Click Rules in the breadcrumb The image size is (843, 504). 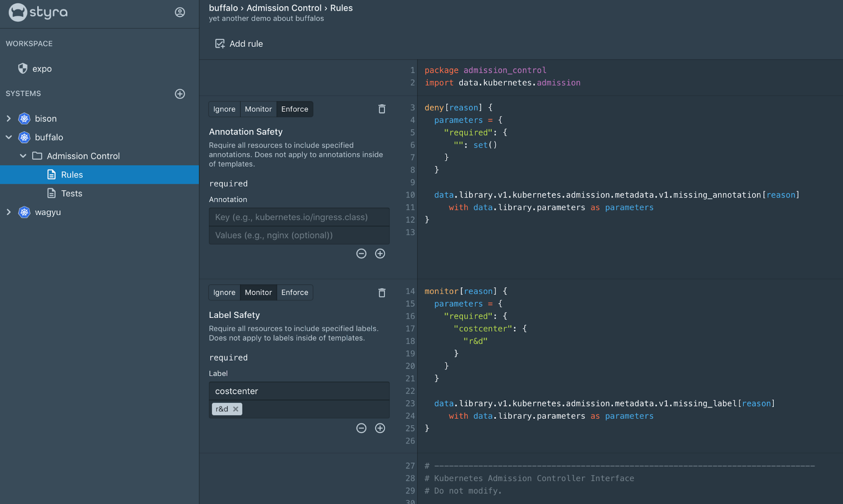pos(341,8)
